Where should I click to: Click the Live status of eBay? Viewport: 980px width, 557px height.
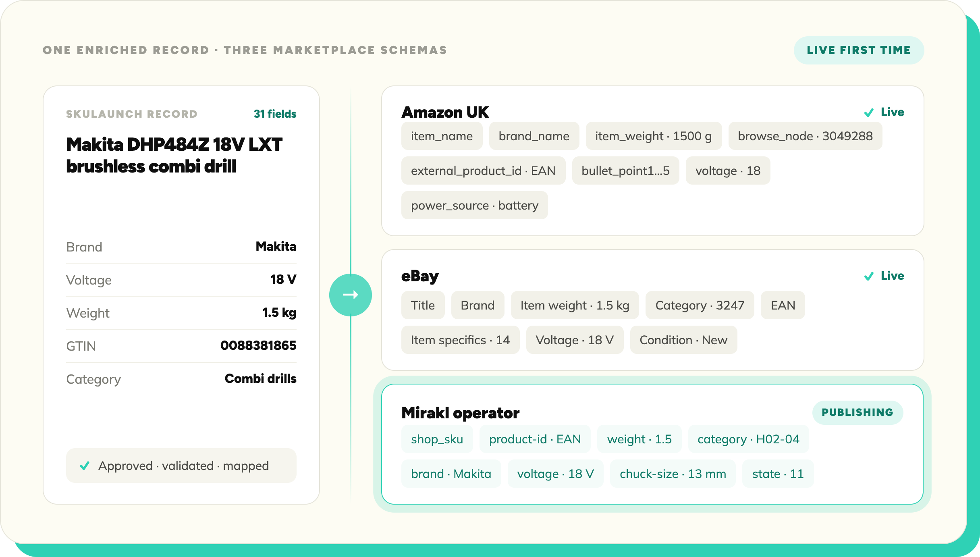point(892,276)
